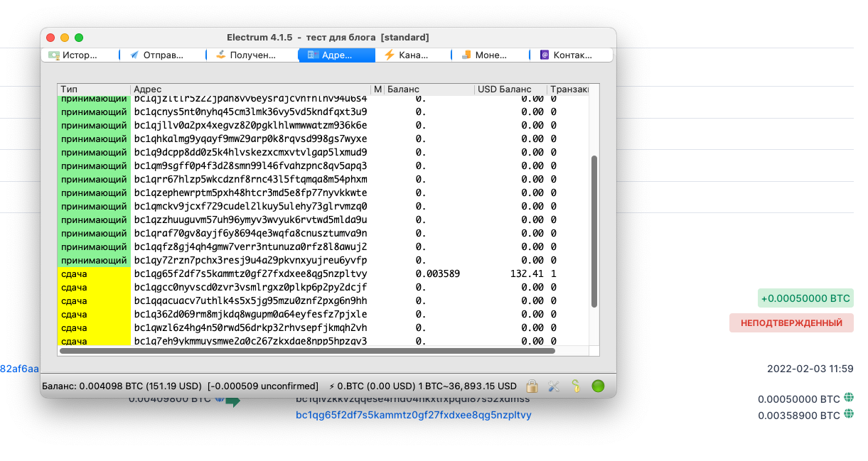Click the 82af6aa transaction link in background

point(19,369)
